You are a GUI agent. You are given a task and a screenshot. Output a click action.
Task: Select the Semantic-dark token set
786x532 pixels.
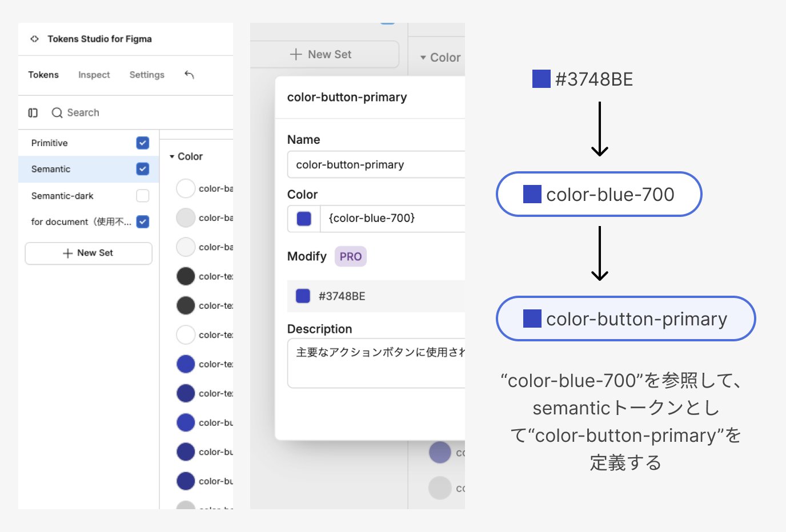point(62,196)
